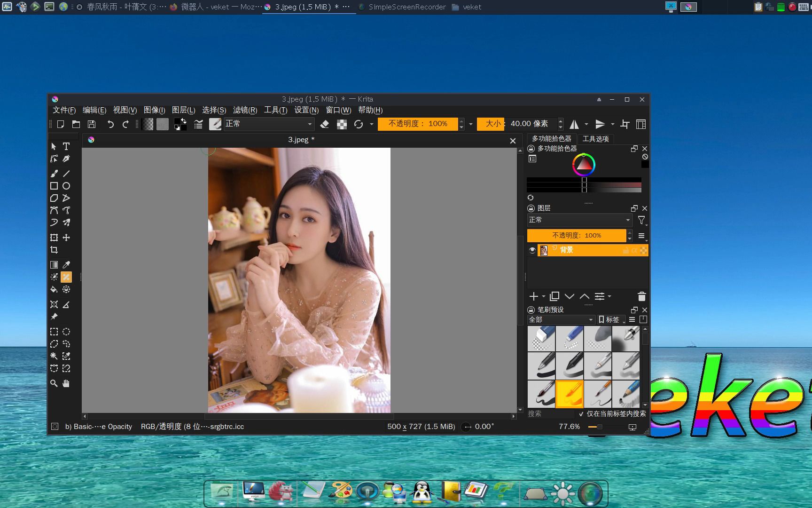Activate the Color Sampler eyedropper tool
The image size is (812, 508).
(x=66, y=264)
